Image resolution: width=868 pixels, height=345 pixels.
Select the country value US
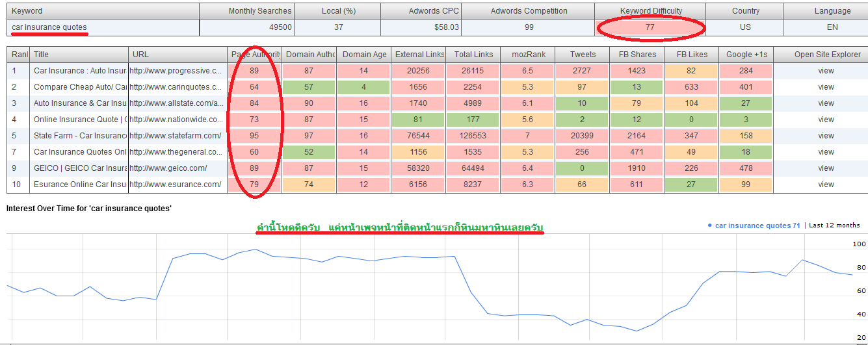pos(744,27)
